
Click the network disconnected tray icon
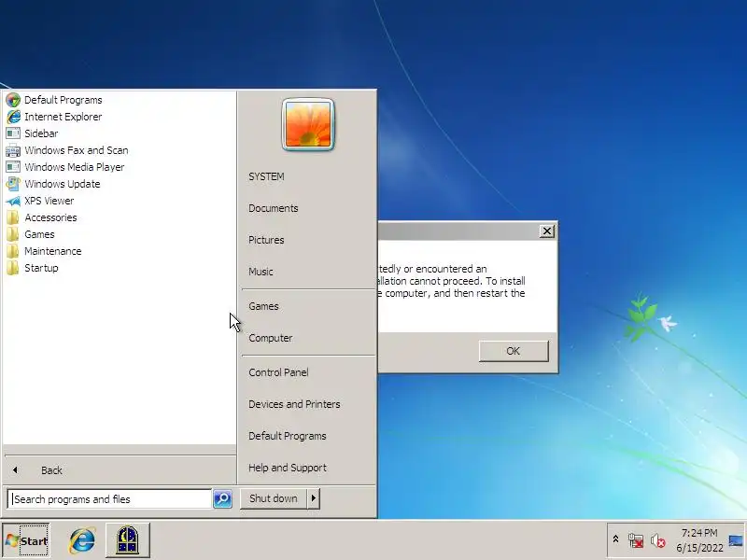click(636, 540)
